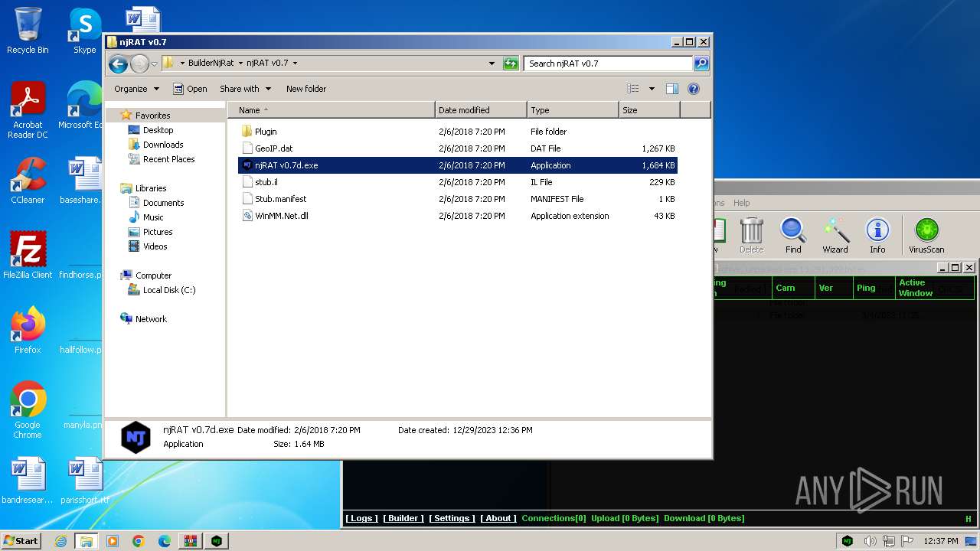Screen dimensions: 980x551
Task: Open the Settings link in njRAT
Action: (452, 518)
